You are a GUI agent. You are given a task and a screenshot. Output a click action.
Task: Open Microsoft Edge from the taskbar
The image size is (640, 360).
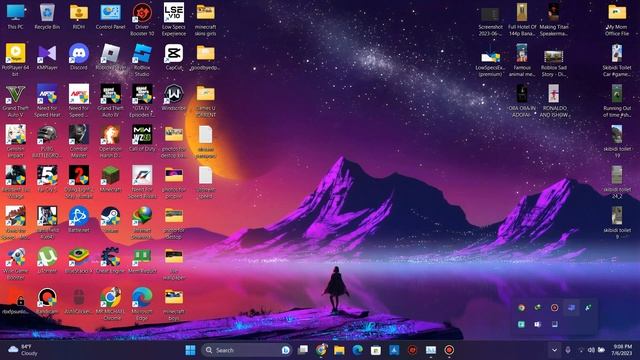(x=358, y=350)
